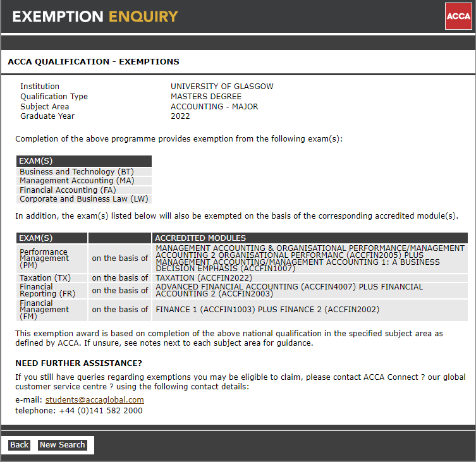This screenshot has width=476, height=462.
Task: Click the Performance Management (PM) exam cell
Action: point(52,258)
